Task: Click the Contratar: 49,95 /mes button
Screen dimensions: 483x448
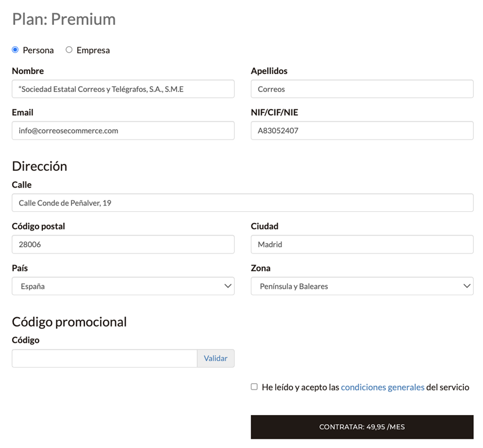Action: (x=362, y=427)
